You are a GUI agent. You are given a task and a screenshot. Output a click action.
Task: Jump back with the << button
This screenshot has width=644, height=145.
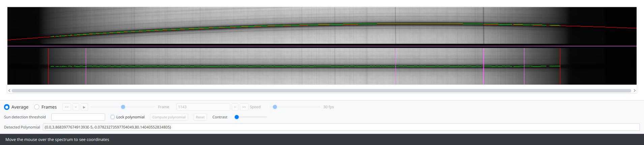coord(67,107)
